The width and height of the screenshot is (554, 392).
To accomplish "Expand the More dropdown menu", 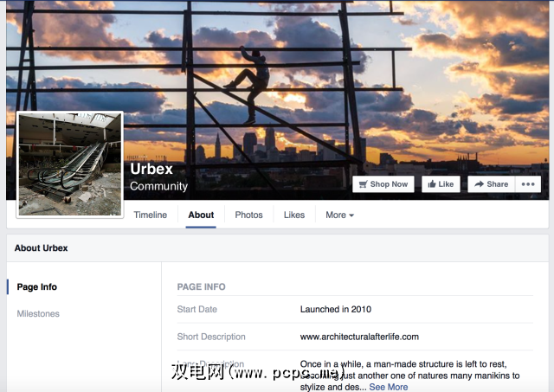I will click(x=339, y=215).
